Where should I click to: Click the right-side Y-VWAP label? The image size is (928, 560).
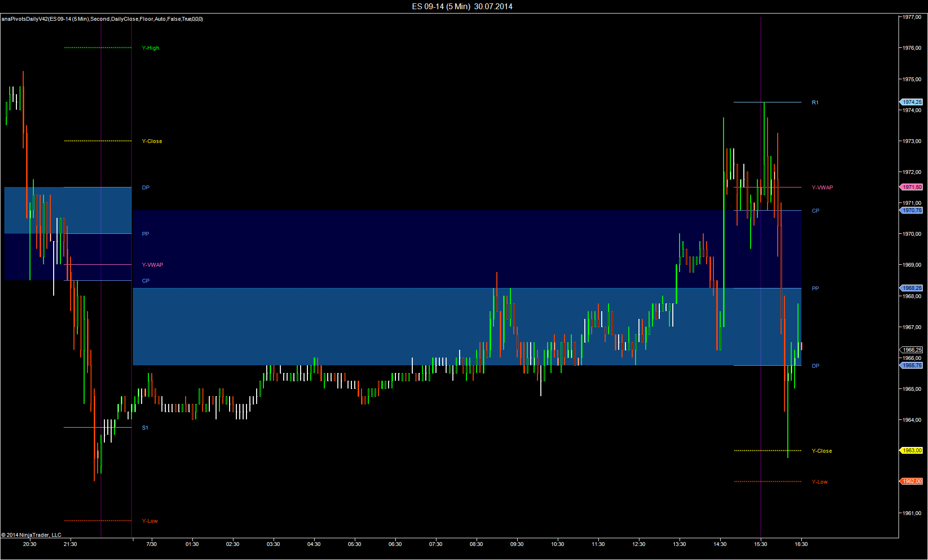[822, 187]
